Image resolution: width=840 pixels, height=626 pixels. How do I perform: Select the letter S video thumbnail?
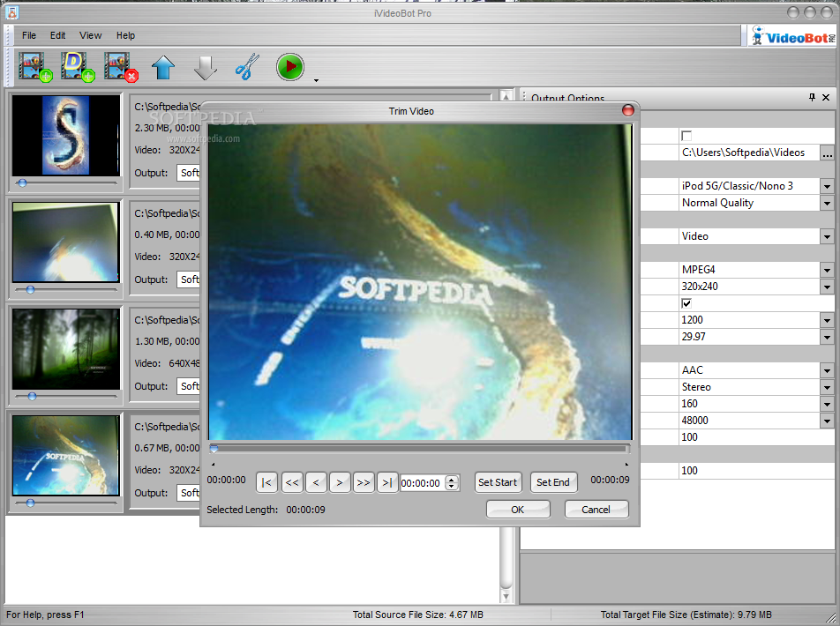pos(66,136)
